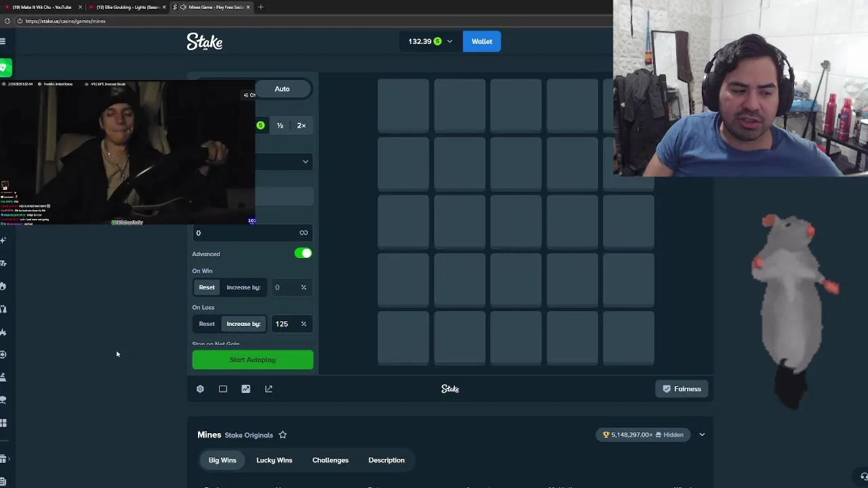Open the slots sevens sidebar icon
The width and height of the screenshot is (868, 488).
tap(3, 263)
